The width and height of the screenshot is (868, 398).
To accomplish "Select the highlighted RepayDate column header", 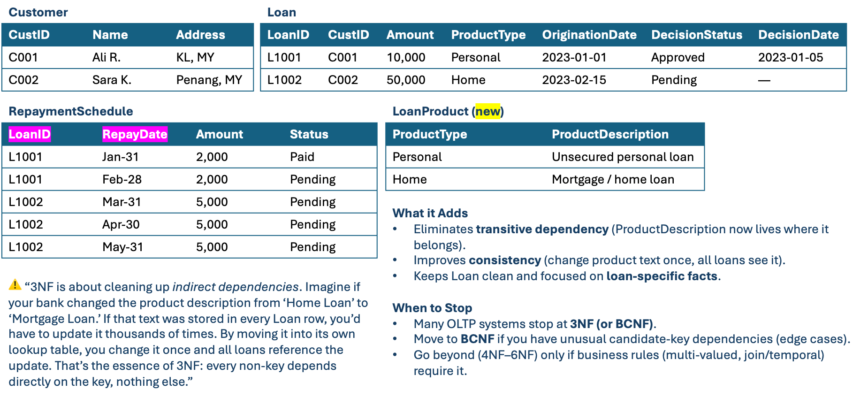I will pyautogui.click(x=135, y=134).
